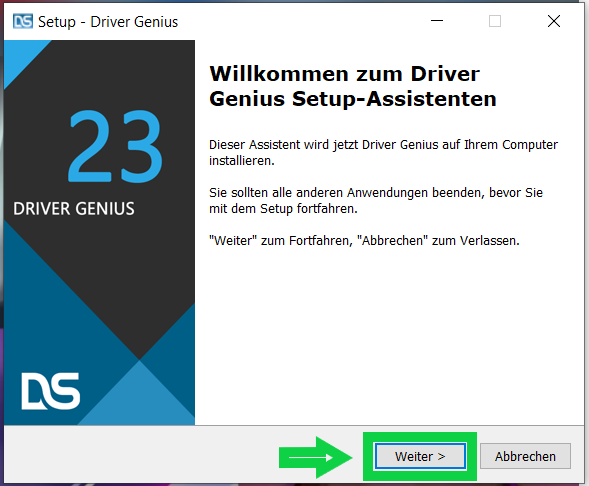Image resolution: width=589 pixels, height=486 pixels.
Task: Open the DS system menu icon in title bar
Action: (x=23, y=21)
